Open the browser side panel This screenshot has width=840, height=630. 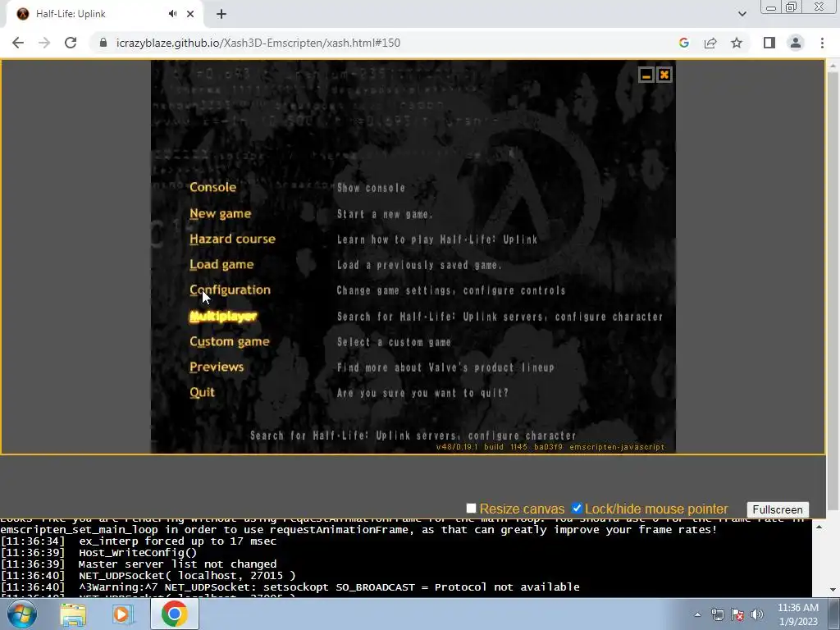coord(769,43)
